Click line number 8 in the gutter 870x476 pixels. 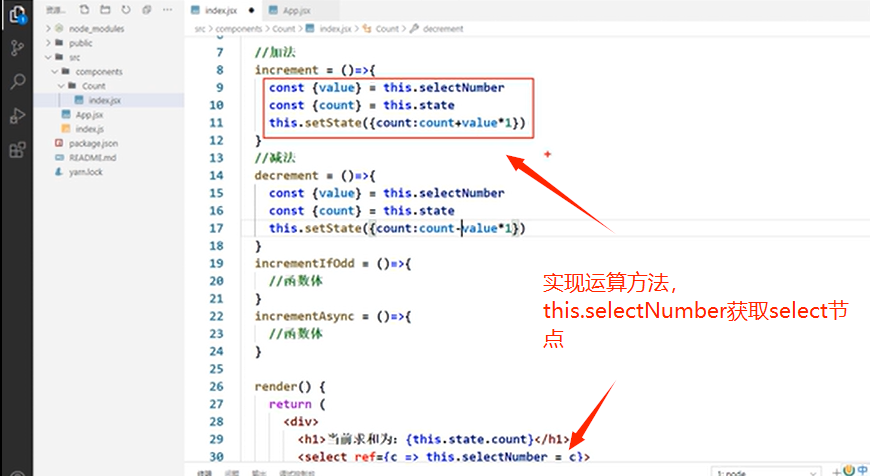[x=220, y=70]
